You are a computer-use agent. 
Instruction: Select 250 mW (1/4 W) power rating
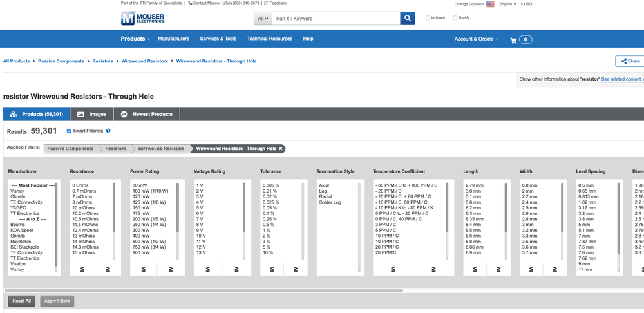tap(149, 225)
